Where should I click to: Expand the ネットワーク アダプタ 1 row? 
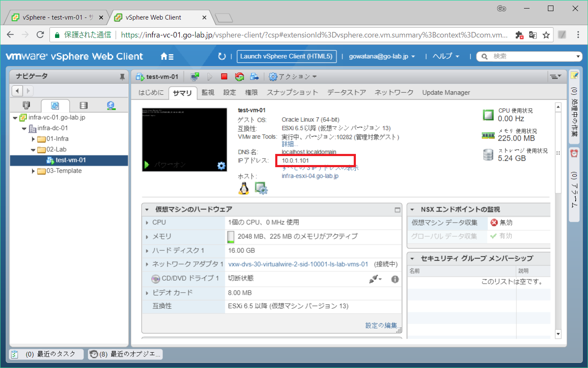pyautogui.click(x=147, y=264)
